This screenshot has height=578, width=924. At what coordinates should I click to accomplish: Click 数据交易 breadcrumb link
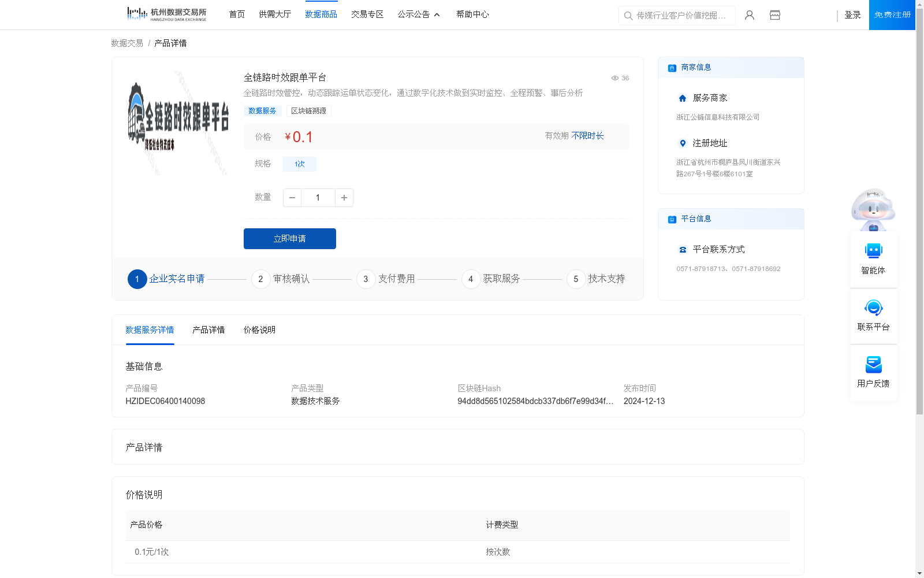pos(127,43)
